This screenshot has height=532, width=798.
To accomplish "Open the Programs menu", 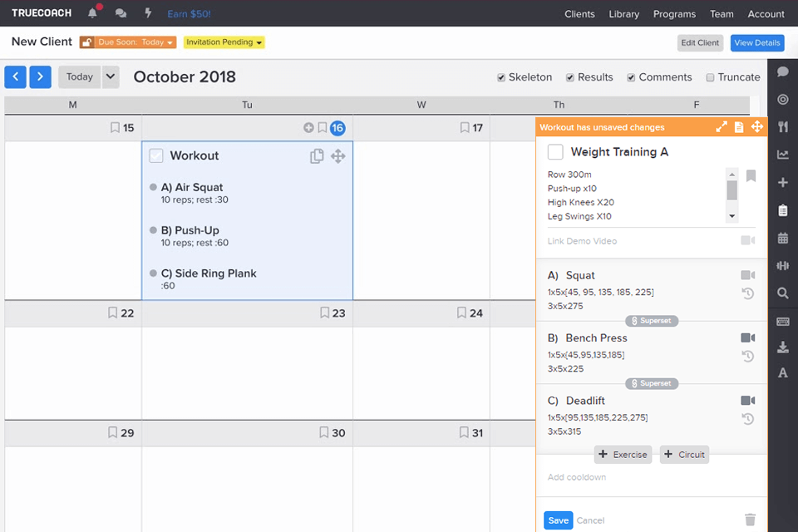I will pyautogui.click(x=674, y=14).
